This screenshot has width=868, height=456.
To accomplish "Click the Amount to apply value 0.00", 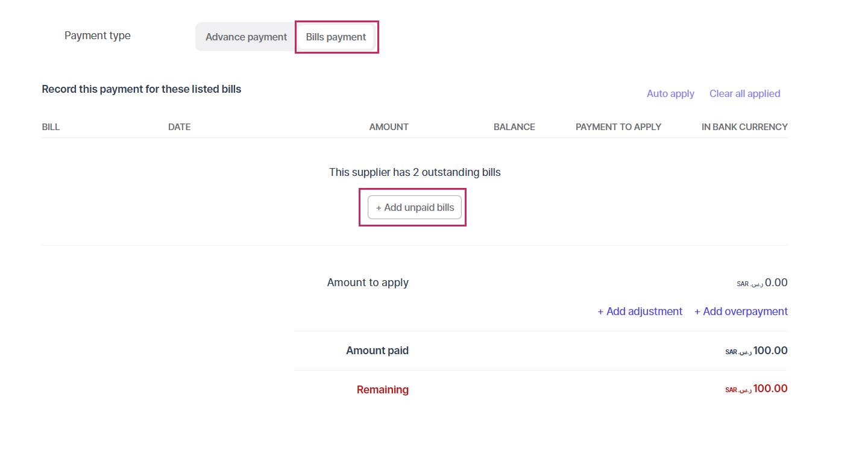I will 776,283.
